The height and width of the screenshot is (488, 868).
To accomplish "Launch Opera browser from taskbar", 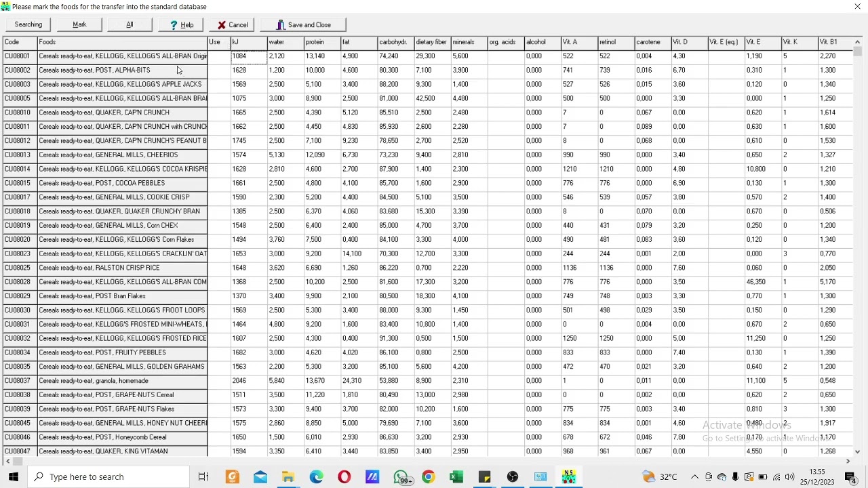I will pyautogui.click(x=344, y=476).
